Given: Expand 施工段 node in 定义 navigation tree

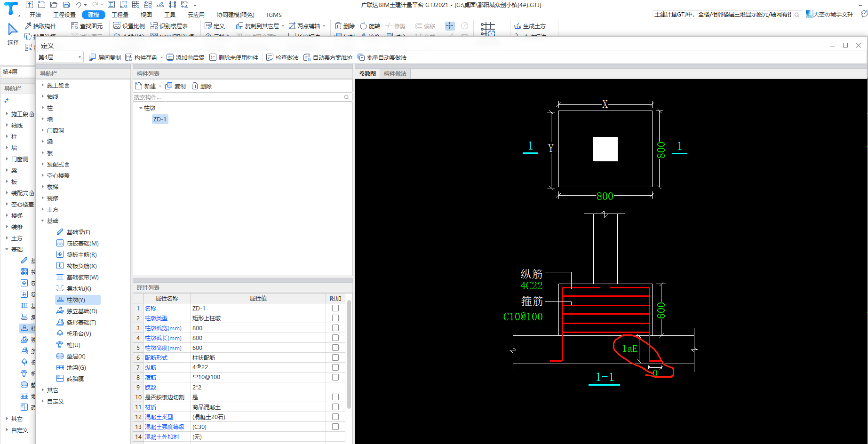Looking at the screenshot, I should (x=42, y=85).
